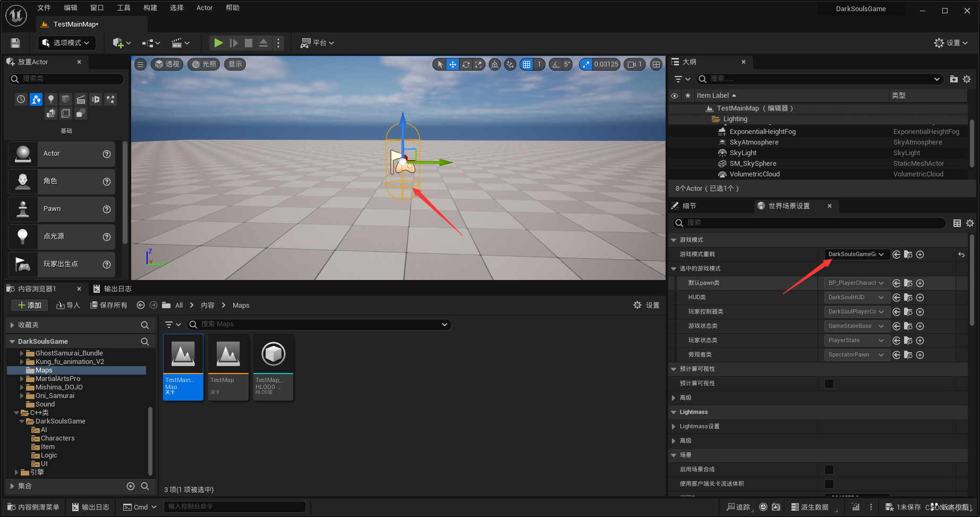Reset game mode override to default arrow
This screenshot has height=517, width=980.
(x=961, y=255)
